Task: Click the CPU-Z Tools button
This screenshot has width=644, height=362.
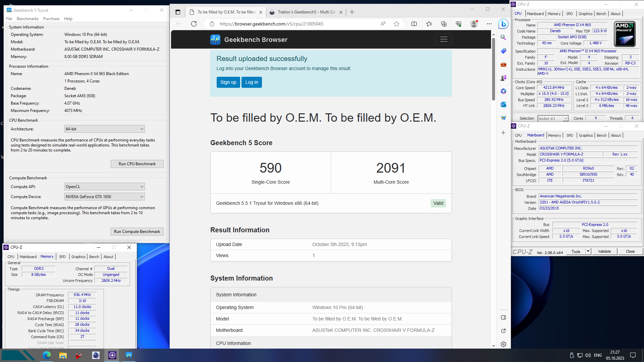Action: pos(576,251)
